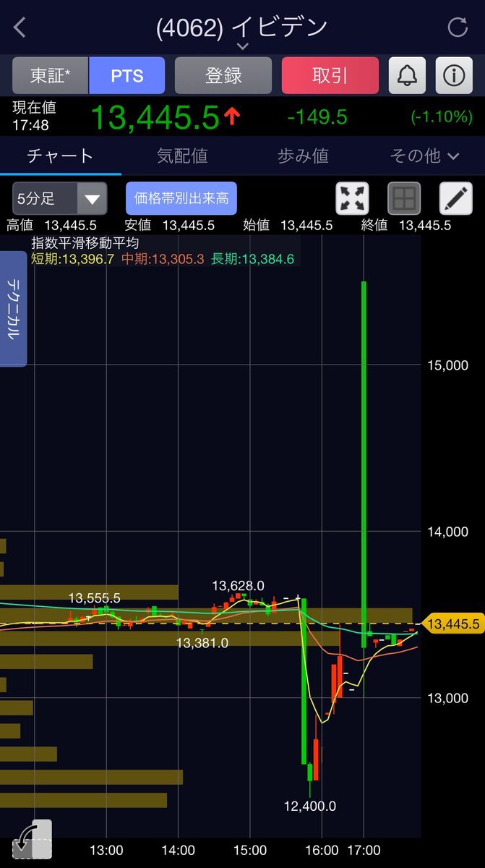The width and height of the screenshot is (485, 868).
Task: Select the チャート tab
Action: pyautogui.click(x=61, y=156)
